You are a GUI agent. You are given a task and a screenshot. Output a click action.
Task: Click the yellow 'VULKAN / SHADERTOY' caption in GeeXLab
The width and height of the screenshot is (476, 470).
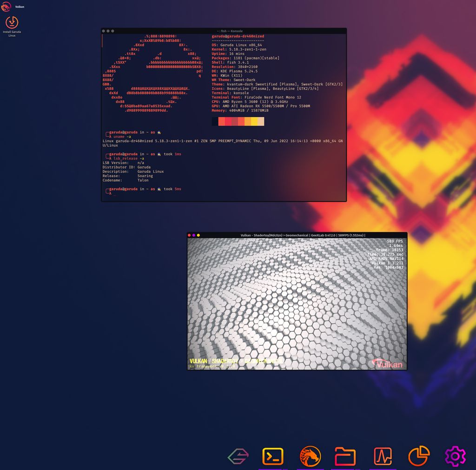(x=236, y=361)
